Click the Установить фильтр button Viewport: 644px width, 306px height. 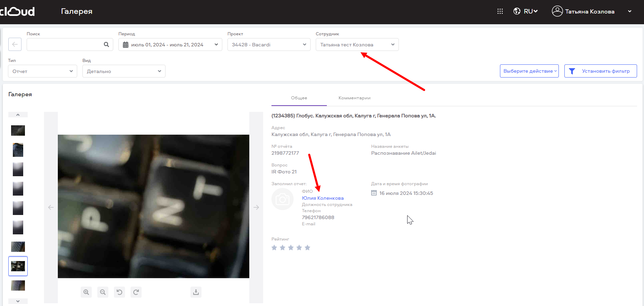pos(600,71)
